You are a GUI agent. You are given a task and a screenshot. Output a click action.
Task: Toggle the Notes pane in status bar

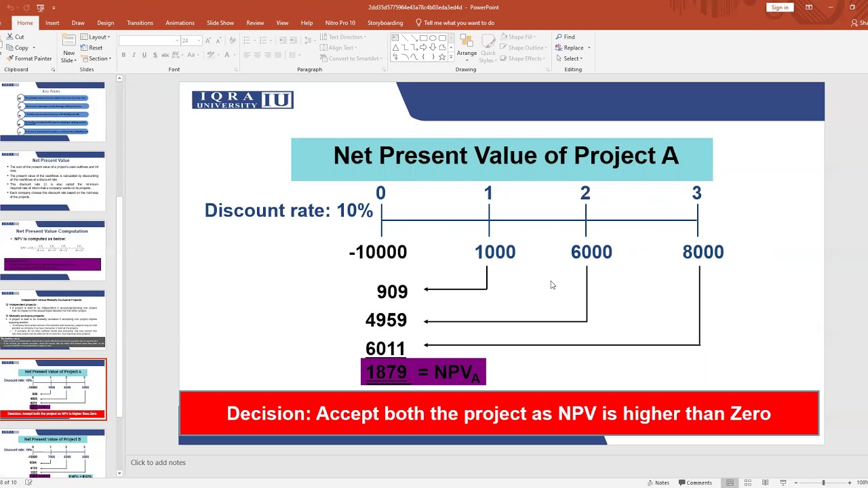click(658, 483)
